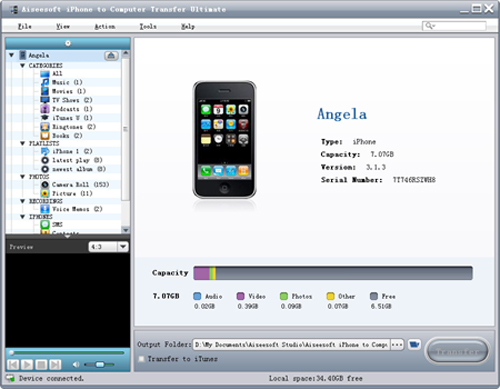Enable the Transfer to iTunes checkbox
This screenshot has width=500, height=389.
(142, 359)
